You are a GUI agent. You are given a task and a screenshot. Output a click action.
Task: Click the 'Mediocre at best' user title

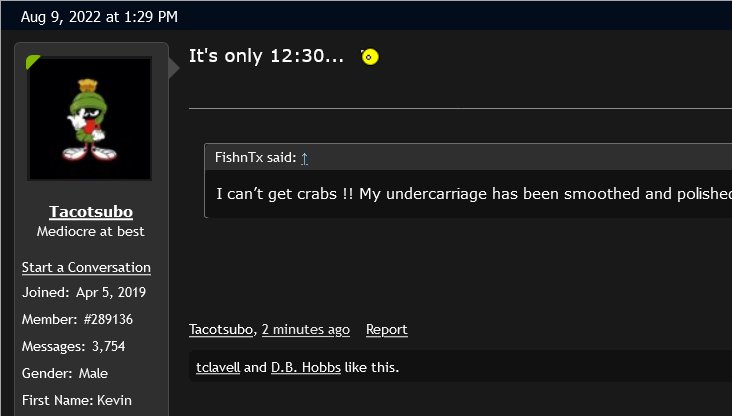coord(91,232)
